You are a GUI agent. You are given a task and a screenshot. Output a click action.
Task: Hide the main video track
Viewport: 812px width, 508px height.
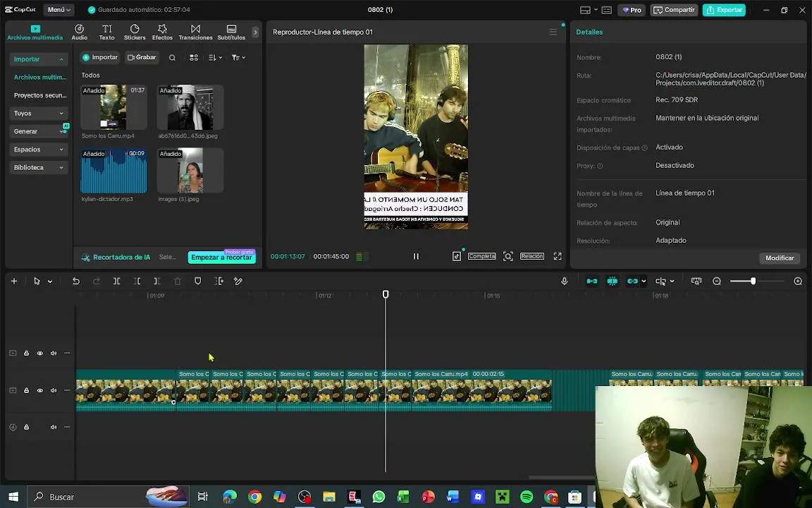[40, 390]
